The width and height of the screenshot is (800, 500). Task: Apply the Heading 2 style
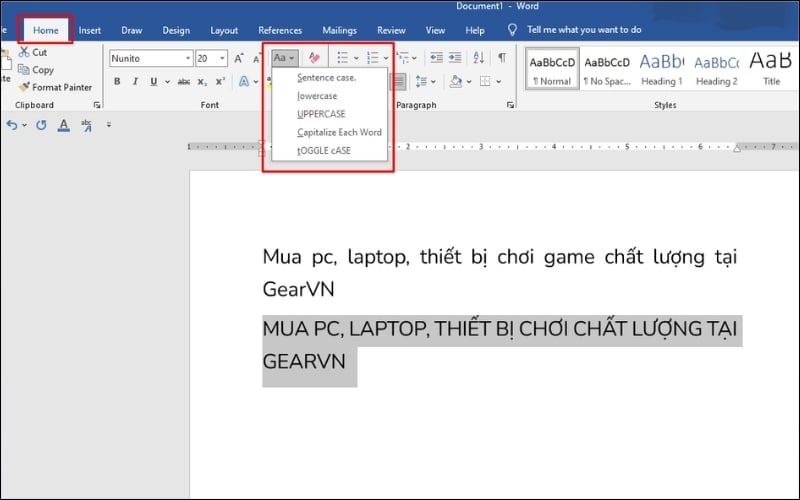point(717,69)
